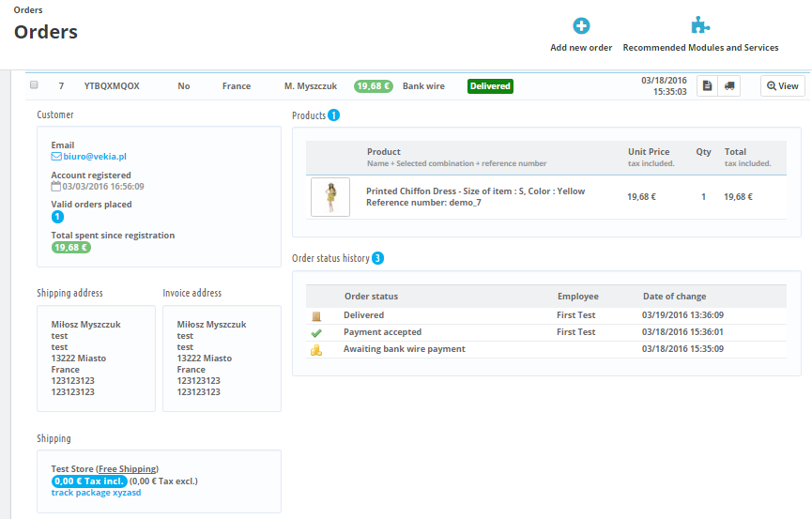812x519 pixels.
Task: Click the green Delivered status badge
Action: pyautogui.click(x=490, y=86)
